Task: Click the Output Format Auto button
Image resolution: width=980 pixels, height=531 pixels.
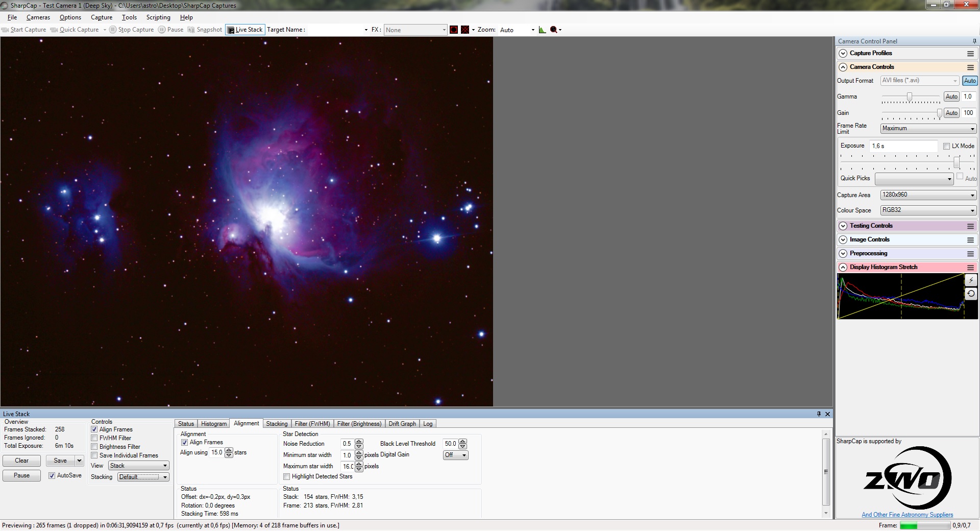Action: [970, 81]
